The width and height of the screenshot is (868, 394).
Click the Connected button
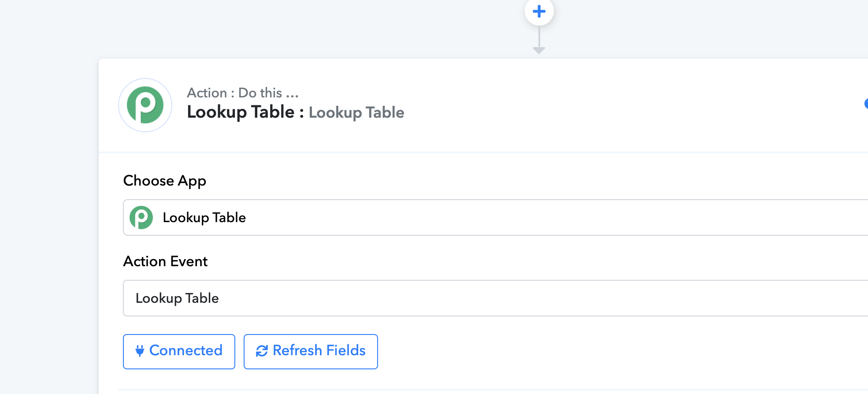coord(179,351)
